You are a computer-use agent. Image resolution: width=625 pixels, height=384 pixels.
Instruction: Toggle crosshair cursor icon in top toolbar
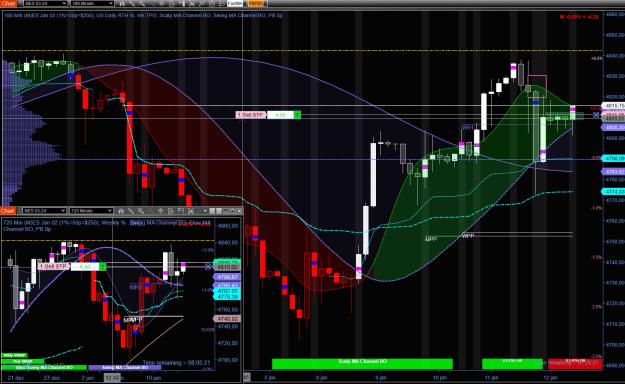(162, 4)
